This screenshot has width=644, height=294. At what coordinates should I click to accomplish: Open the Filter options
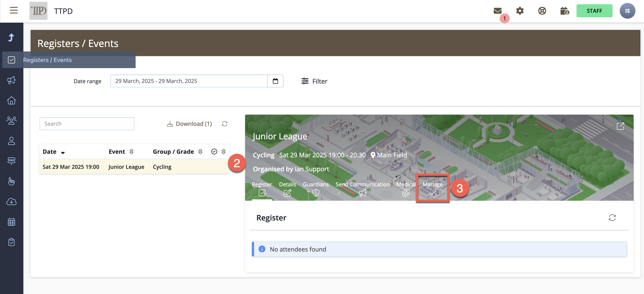coord(314,81)
